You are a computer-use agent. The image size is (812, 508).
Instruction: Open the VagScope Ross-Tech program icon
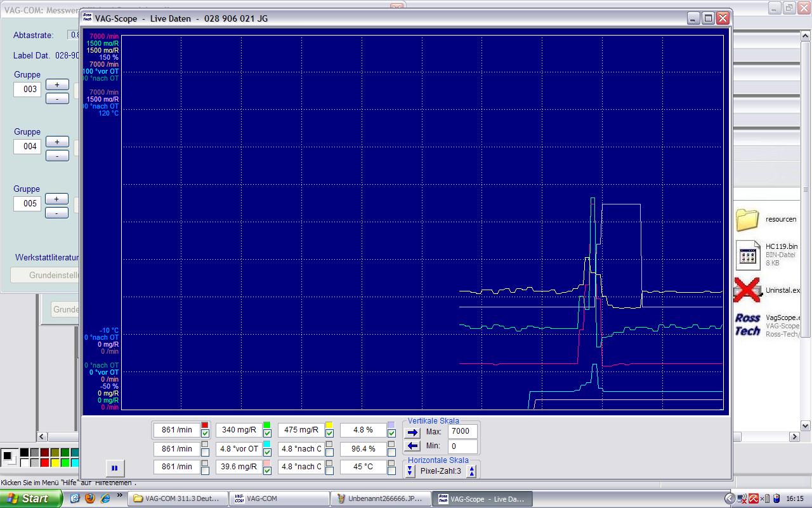click(747, 324)
